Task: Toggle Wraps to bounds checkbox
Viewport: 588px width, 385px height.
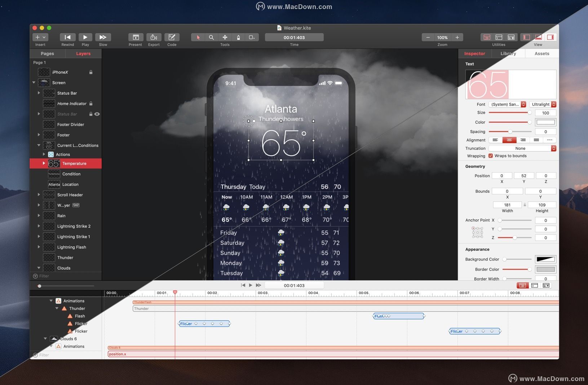Action: 491,156
